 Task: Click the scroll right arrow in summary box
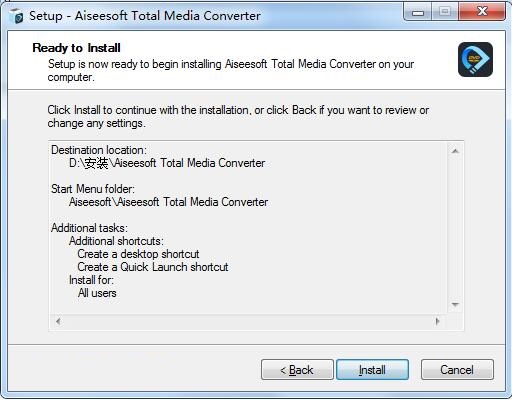[x=437, y=321]
